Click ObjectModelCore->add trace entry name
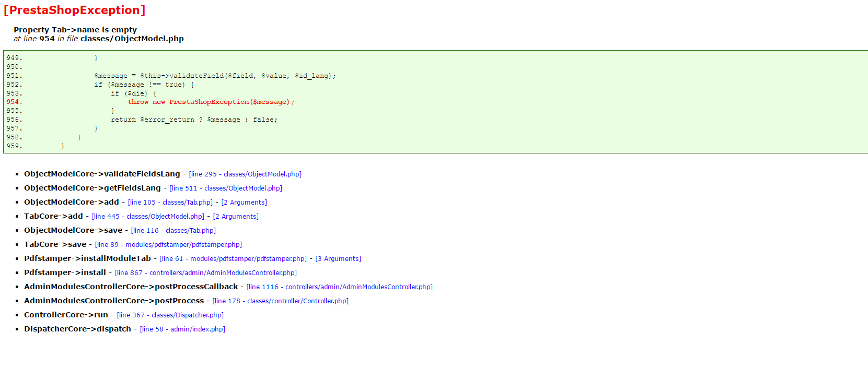Image resolution: width=868 pixels, height=368 pixels. point(72,202)
